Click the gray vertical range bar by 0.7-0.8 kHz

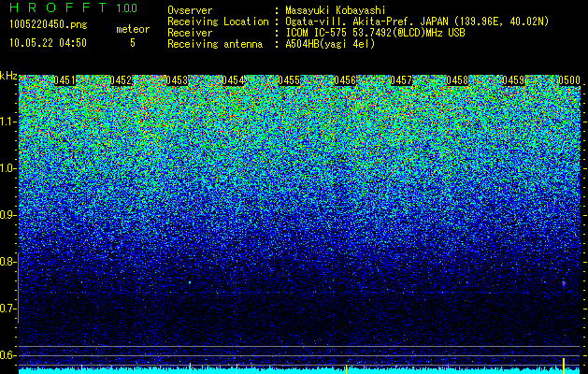tap(18, 289)
